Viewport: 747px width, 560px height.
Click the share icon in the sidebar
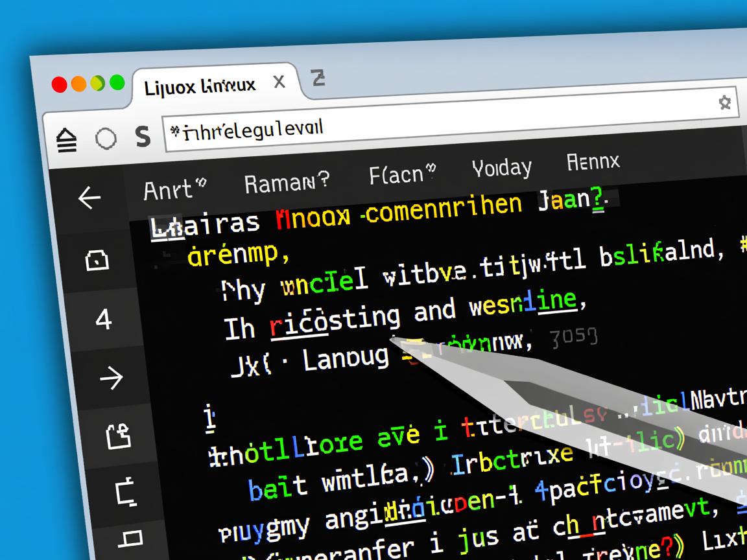119,436
